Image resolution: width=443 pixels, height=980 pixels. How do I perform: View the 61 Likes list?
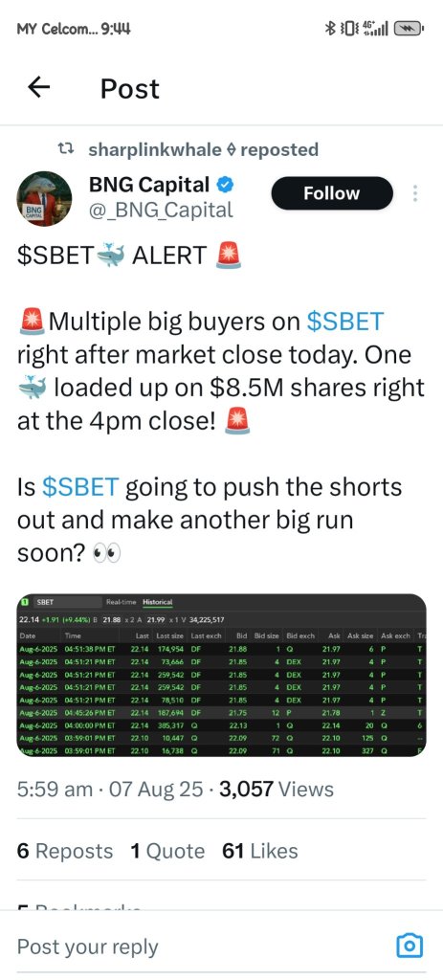click(260, 851)
